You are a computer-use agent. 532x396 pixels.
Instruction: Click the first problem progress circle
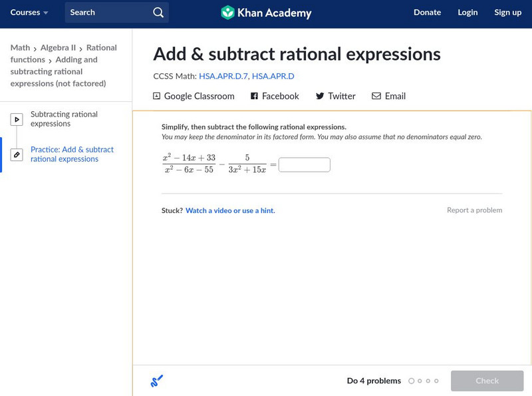click(x=411, y=381)
